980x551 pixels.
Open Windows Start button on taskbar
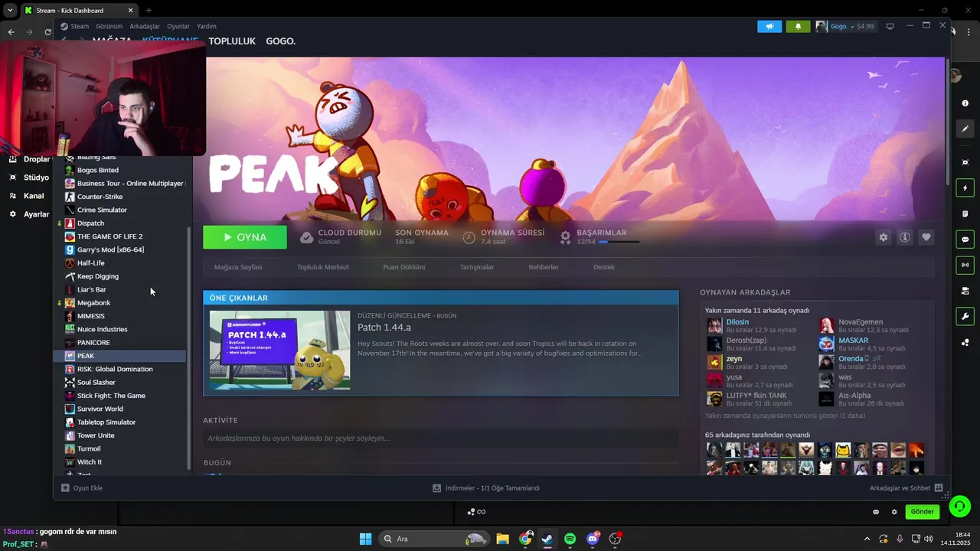[366, 539]
